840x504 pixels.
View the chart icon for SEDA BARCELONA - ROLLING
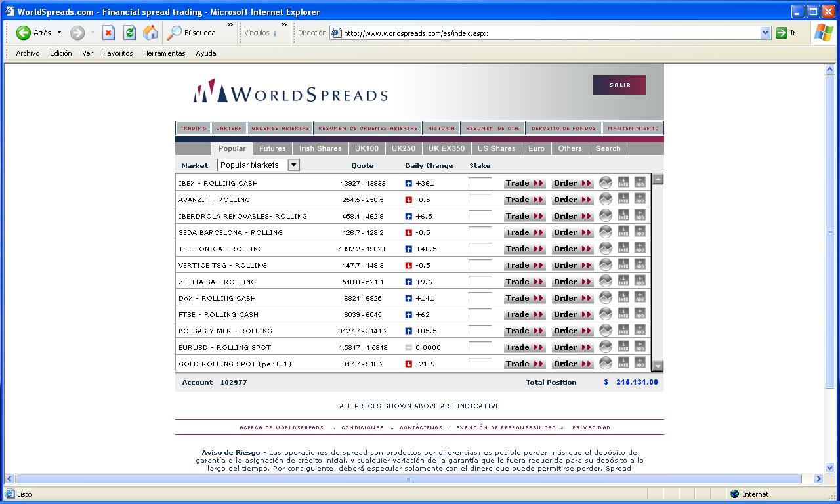[606, 232]
